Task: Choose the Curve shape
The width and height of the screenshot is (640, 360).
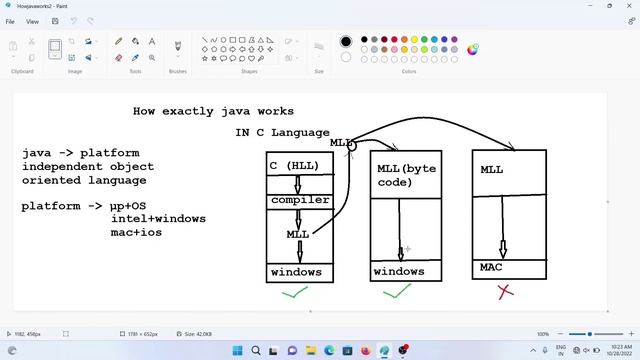Action: [x=214, y=40]
